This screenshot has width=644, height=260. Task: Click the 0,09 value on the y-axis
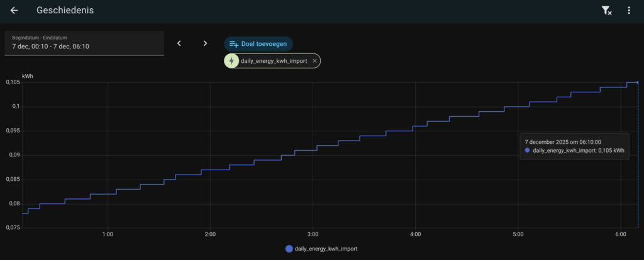pos(13,155)
